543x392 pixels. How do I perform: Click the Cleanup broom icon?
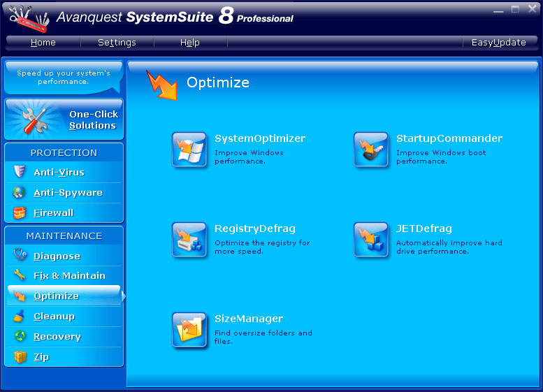tap(19, 316)
